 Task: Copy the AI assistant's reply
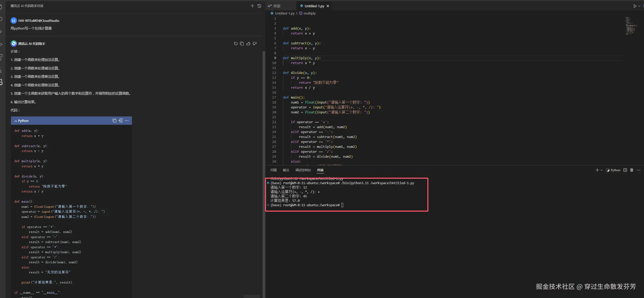click(x=242, y=44)
